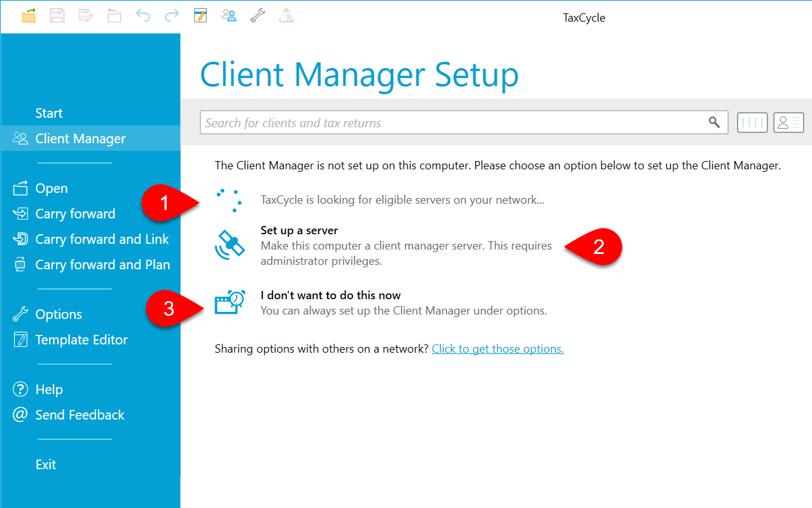Click 'Make this computer a client manager server' description
812x508 pixels.
[406, 253]
